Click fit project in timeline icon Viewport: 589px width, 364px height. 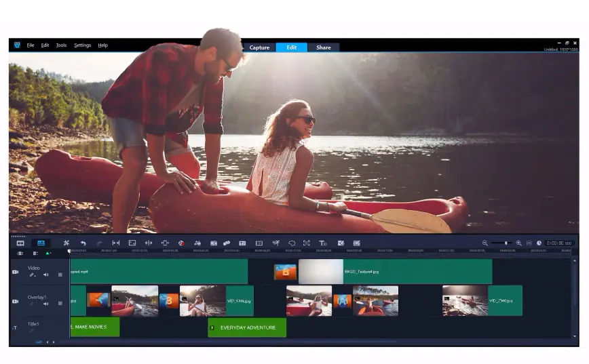tap(529, 243)
